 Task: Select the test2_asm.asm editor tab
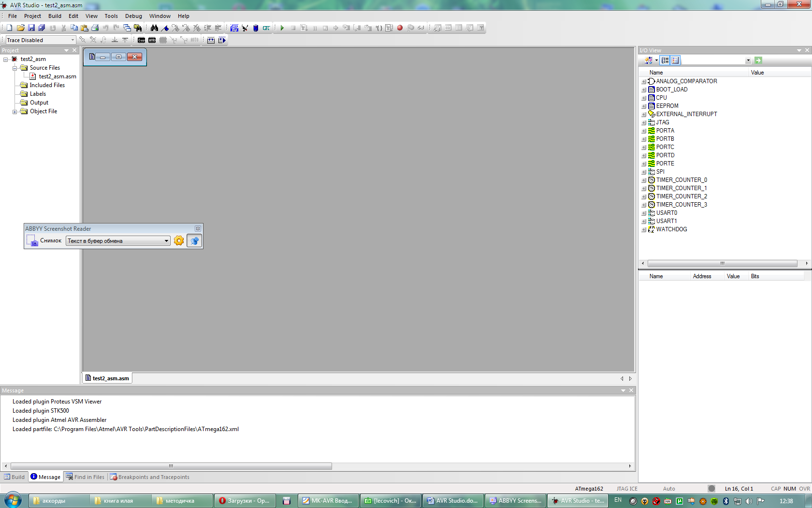pyautogui.click(x=107, y=378)
